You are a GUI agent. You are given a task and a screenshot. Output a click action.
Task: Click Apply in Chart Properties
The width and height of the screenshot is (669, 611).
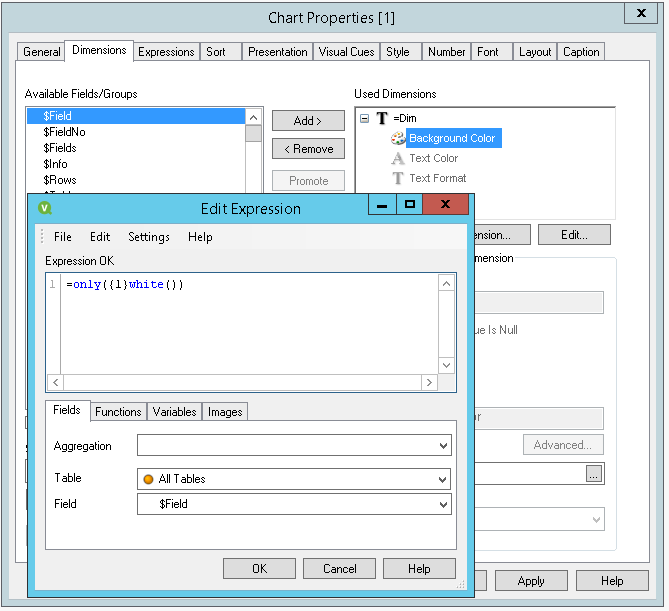tap(531, 581)
